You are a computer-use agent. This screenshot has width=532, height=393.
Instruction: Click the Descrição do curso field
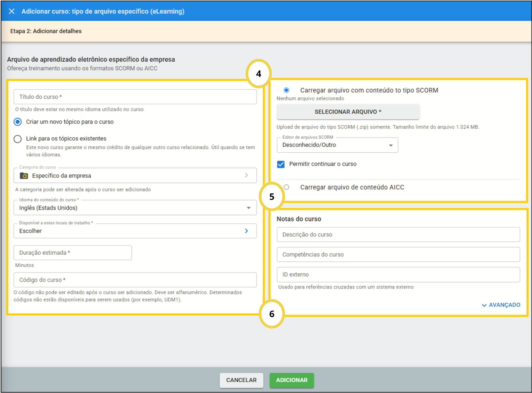click(x=398, y=234)
